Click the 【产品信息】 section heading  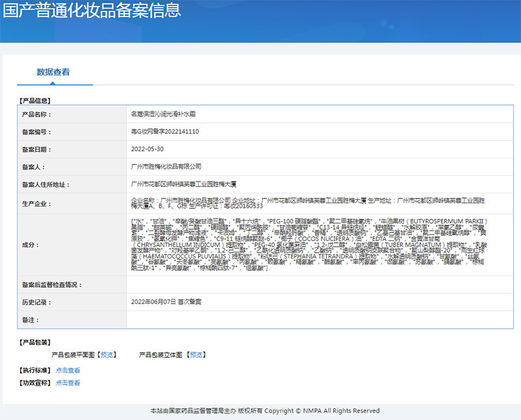[x=35, y=101]
